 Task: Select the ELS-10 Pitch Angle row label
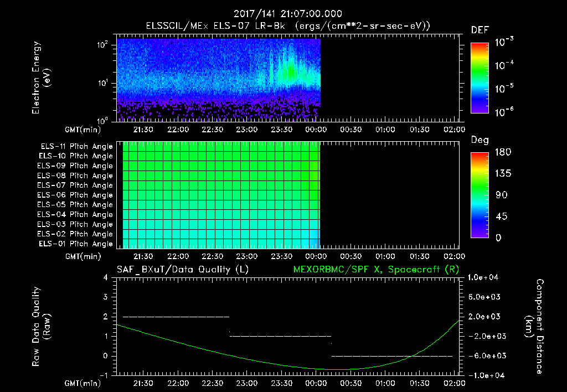(76, 156)
